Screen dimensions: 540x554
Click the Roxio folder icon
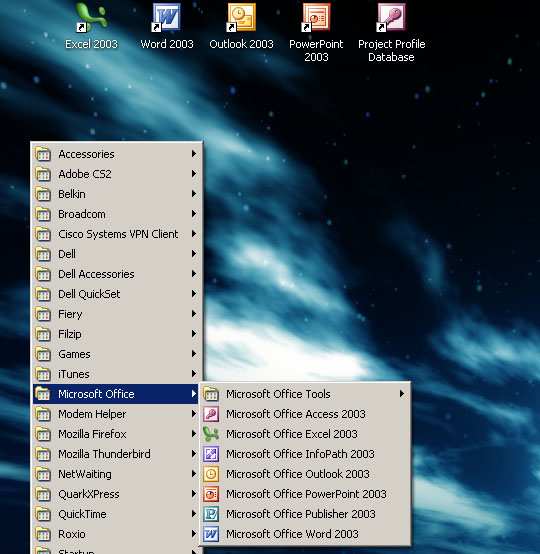(x=43, y=534)
